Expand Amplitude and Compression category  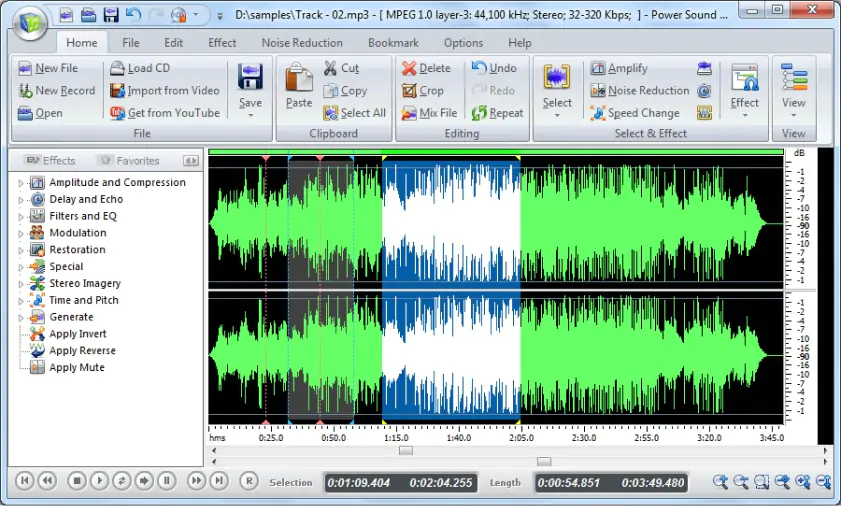click(21, 183)
